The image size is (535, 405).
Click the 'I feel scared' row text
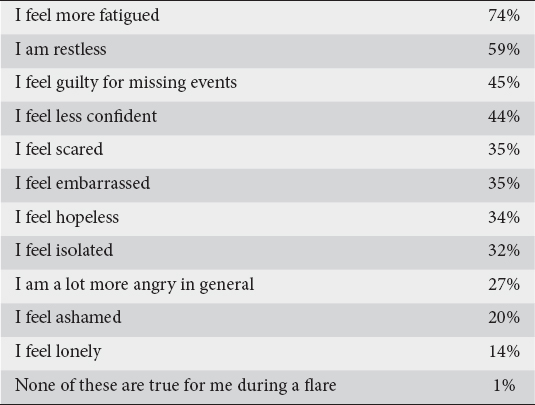click(59, 149)
